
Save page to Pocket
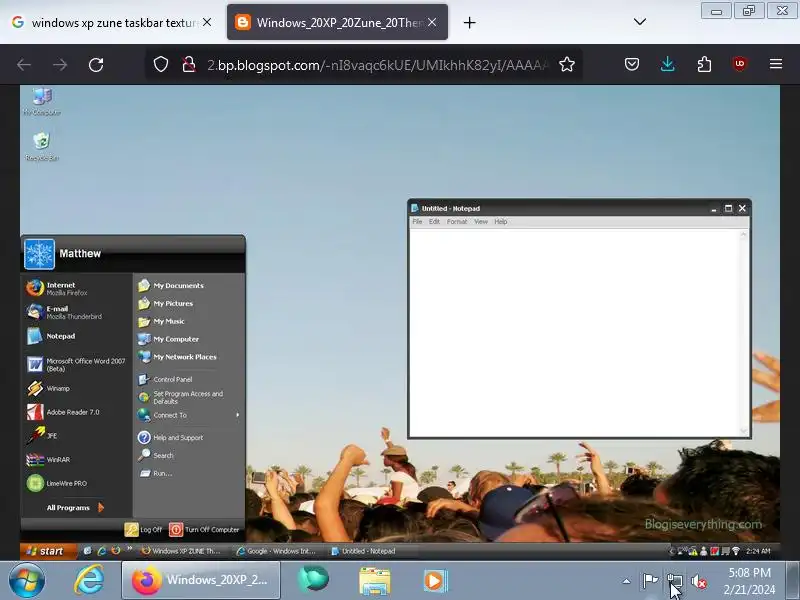coord(632,64)
